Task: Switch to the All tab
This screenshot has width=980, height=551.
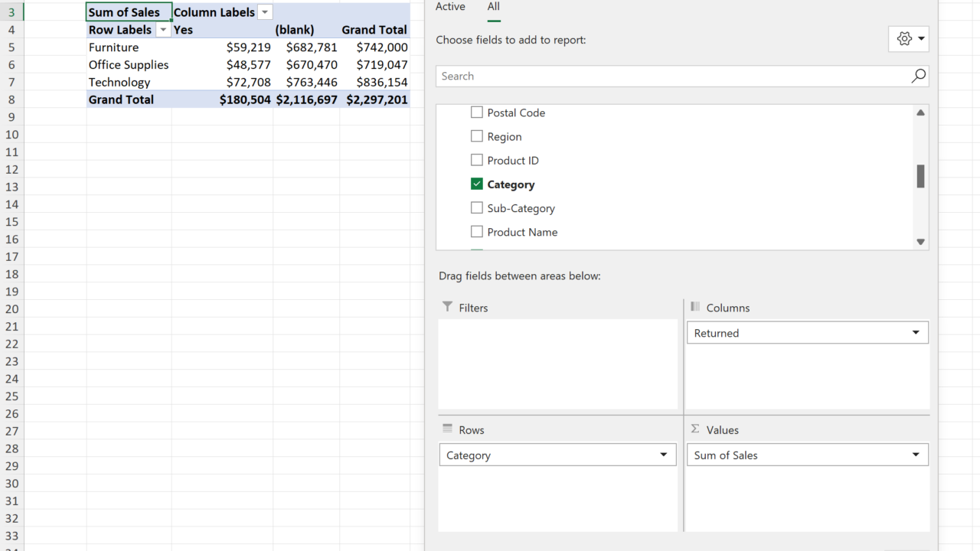Action: tap(494, 7)
